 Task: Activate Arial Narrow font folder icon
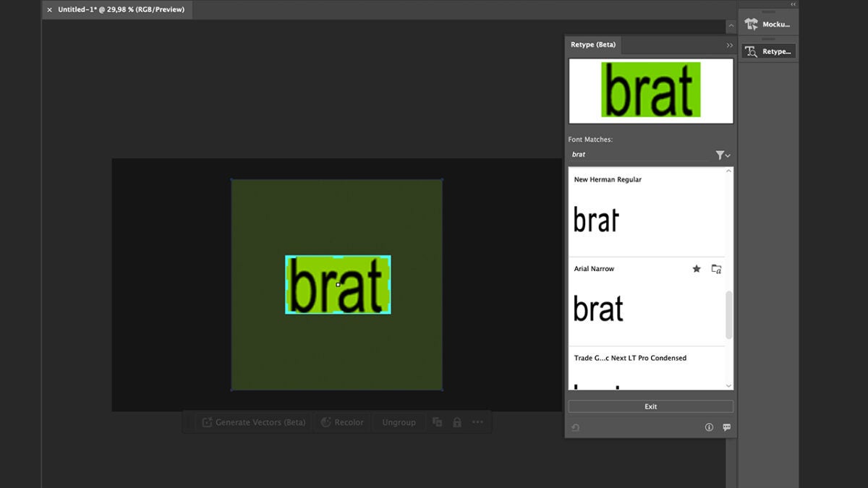(x=716, y=269)
